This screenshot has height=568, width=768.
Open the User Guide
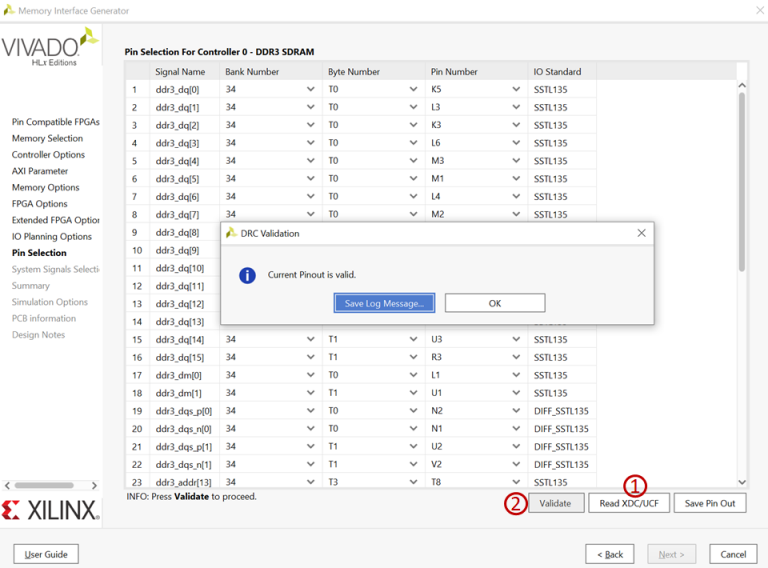[46, 554]
